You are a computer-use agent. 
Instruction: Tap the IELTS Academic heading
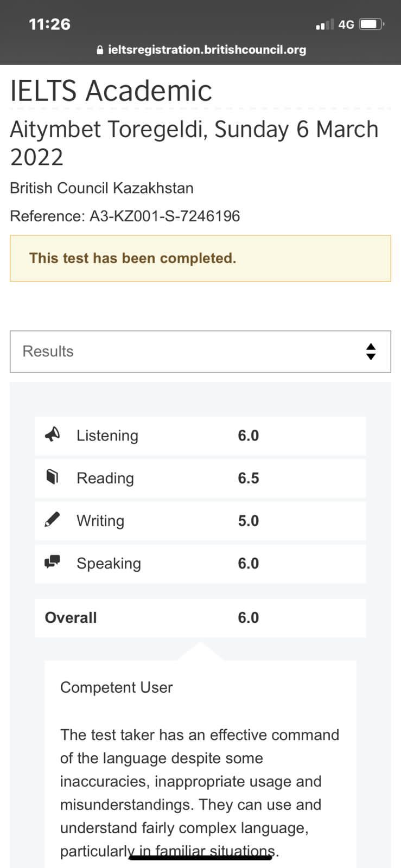(111, 91)
